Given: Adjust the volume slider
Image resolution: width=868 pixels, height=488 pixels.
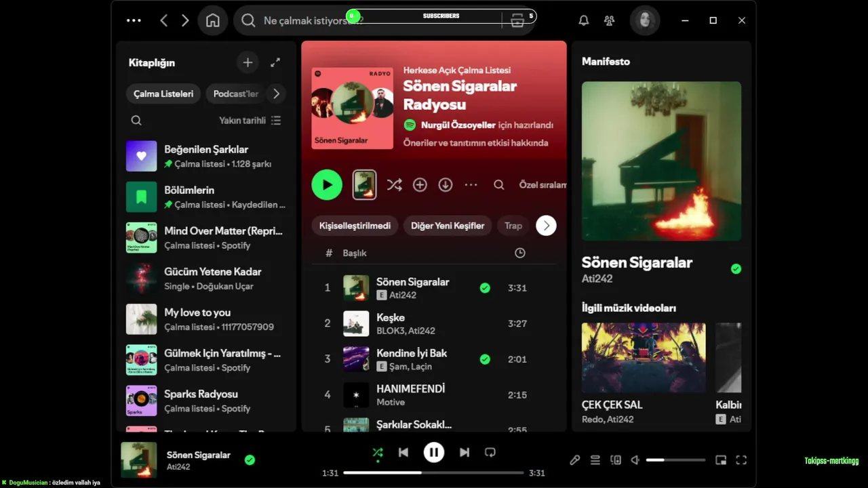Looking at the screenshot, I should pyautogui.click(x=675, y=460).
